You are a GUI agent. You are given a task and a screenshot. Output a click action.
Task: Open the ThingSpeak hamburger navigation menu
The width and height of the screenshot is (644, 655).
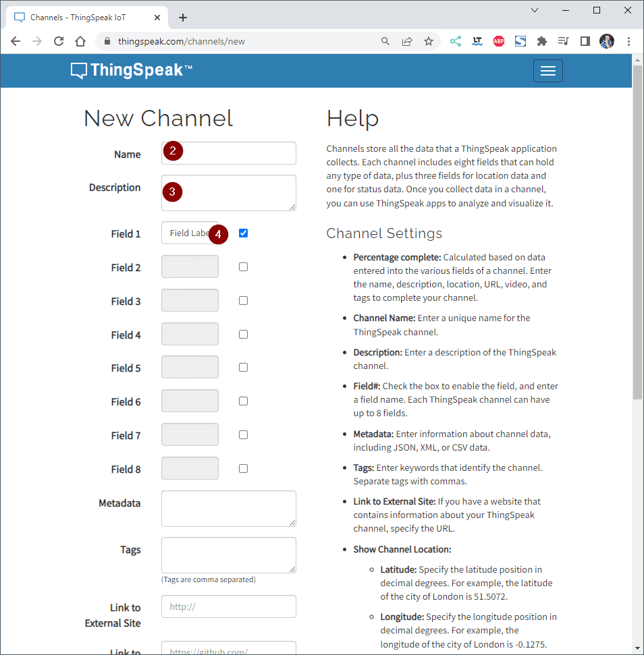tap(547, 71)
